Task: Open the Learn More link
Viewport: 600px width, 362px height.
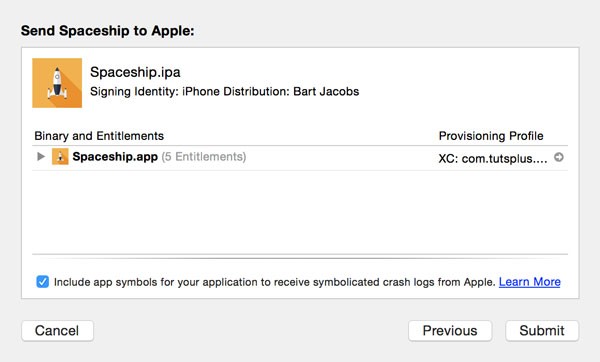Action: pos(530,282)
